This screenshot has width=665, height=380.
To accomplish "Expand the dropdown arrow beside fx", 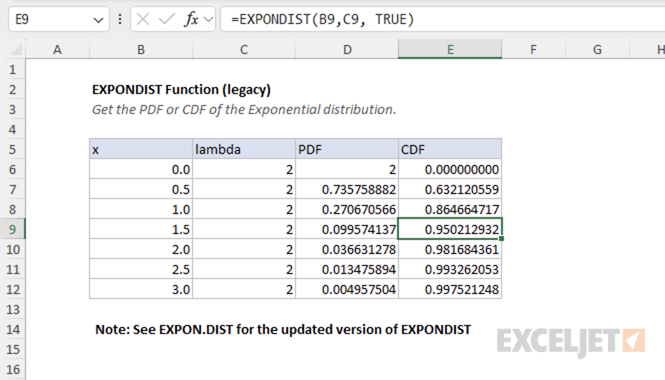I will point(208,19).
